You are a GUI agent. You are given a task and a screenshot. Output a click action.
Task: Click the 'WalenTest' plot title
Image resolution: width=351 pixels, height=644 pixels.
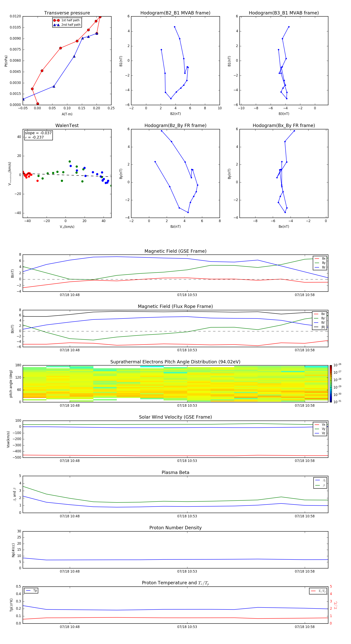[x=67, y=125]
